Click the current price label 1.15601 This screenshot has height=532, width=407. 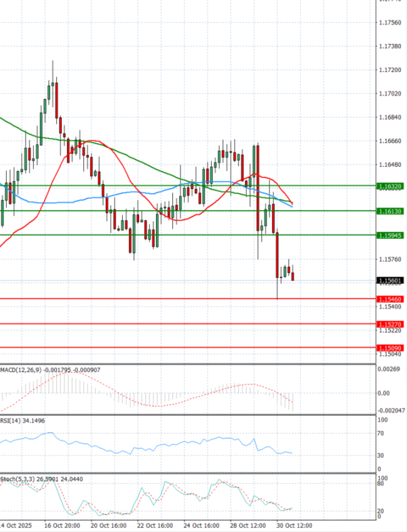point(389,280)
